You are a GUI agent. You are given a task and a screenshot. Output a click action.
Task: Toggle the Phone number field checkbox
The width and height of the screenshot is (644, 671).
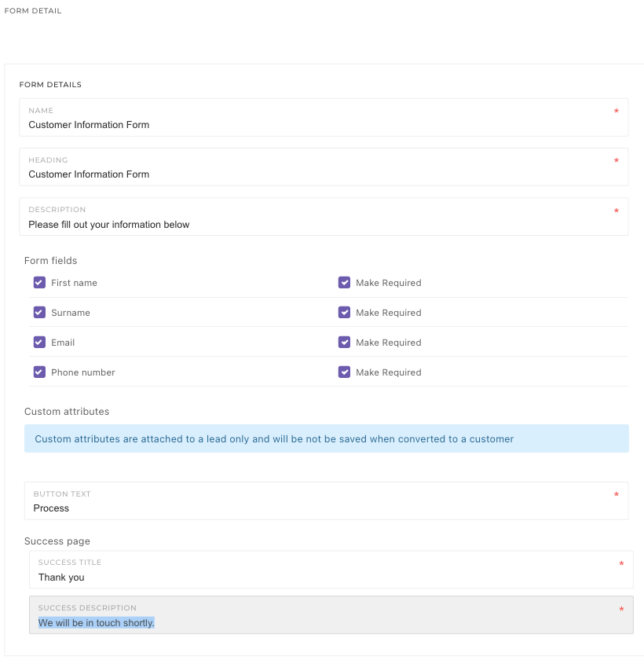click(x=39, y=372)
